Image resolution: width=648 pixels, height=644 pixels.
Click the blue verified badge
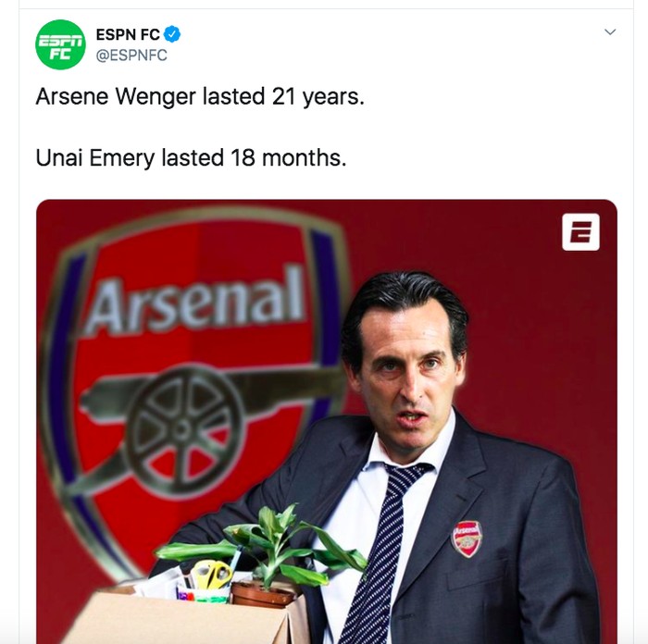click(172, 34)
